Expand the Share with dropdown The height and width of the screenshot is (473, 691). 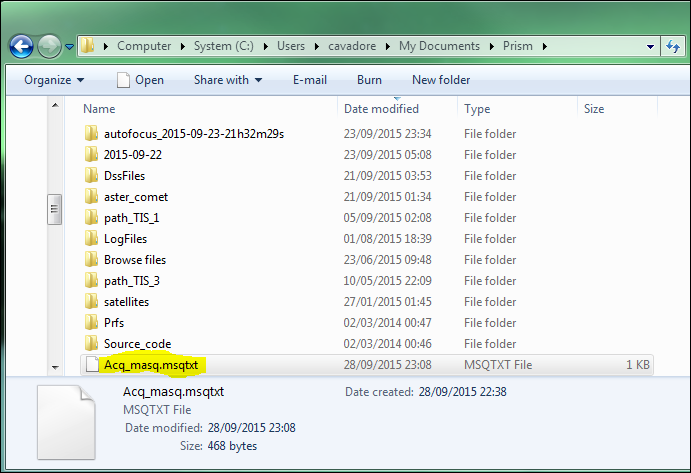click(228, 80)
